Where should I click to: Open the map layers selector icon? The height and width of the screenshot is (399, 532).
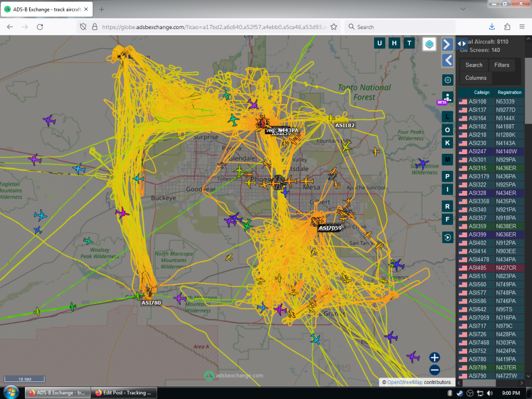pyautogui.click(x=429, y=44)
